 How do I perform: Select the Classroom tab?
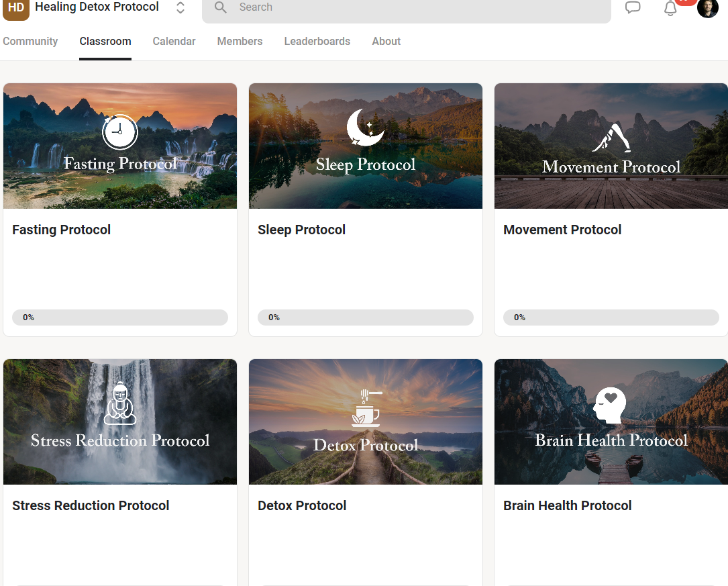pos(105,42)
